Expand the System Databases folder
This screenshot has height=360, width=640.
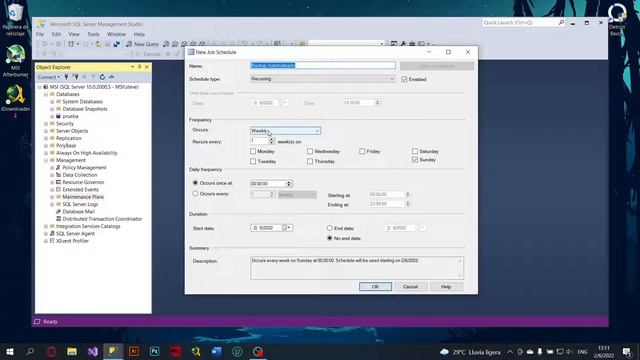pos(52,102)
